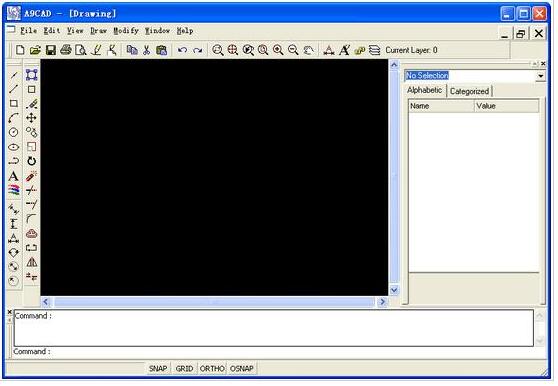Print the drawing via printer icon
Viewport: 558px width, 386px height.
point(66,50)
